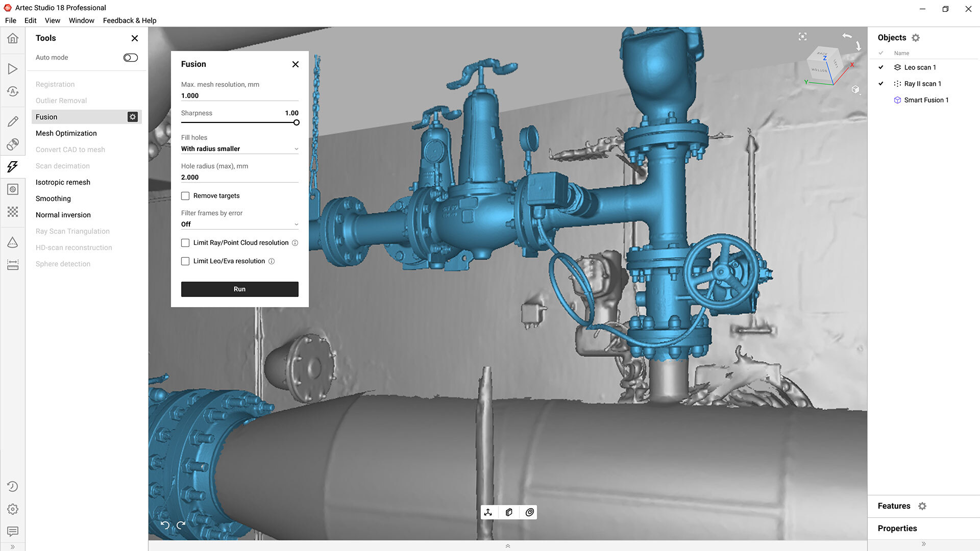Image resolution: width=980 pixels, height=551 pixels.
Task: Open the Measures ruler icon
Action: [13, 265]
